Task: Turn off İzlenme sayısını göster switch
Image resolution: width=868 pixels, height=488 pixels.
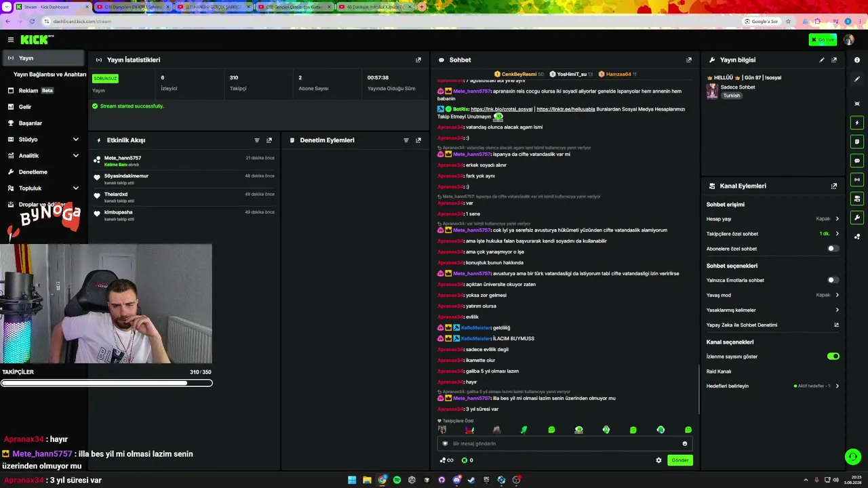Action: (x=833, y=357)
